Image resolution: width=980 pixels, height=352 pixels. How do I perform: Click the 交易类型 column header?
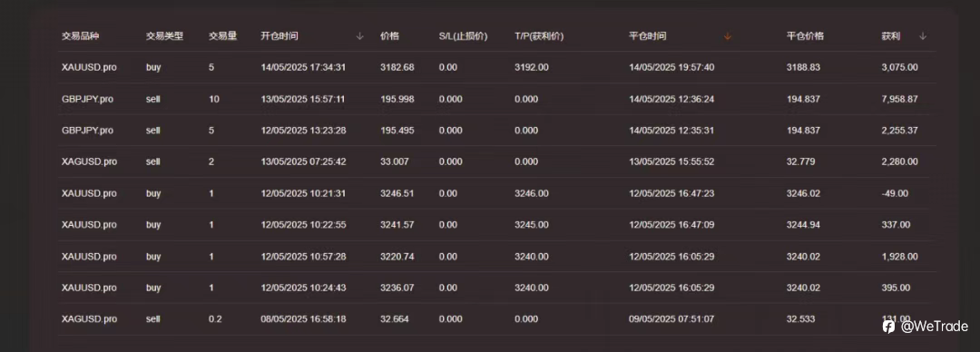[164, 36]
